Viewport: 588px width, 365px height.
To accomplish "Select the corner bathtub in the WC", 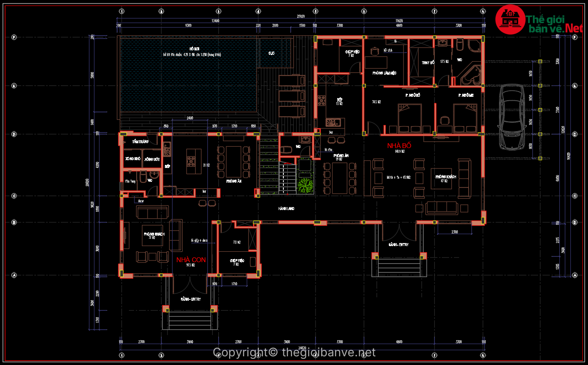I will click(471, 77).
